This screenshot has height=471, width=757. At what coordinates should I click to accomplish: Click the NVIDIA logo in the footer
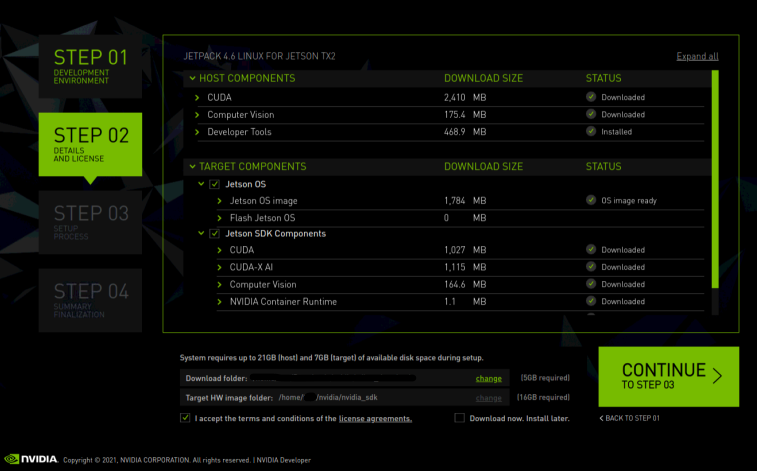31,459
